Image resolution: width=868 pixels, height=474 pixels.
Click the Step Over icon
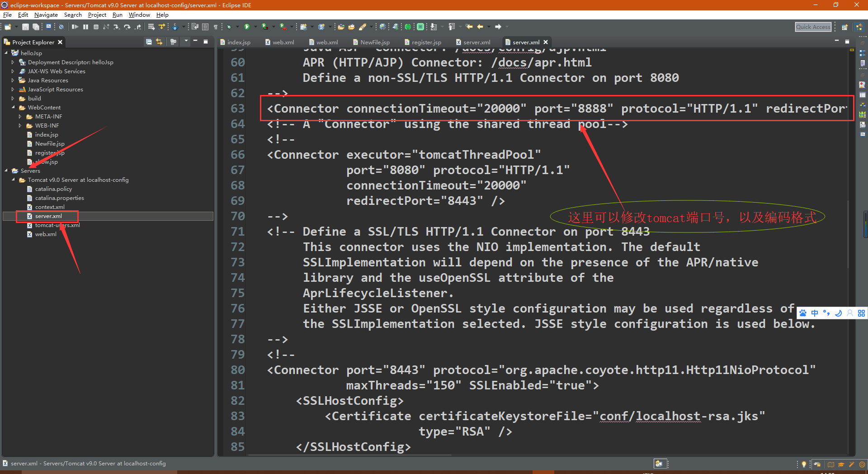[x=127, y=27]
